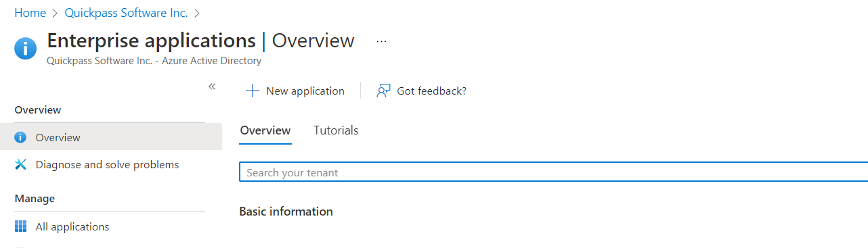Viewport: 868px width, 248px height.
Task: Click the Diagnose and solve problems wrench icon
Action: pos(20,164)
